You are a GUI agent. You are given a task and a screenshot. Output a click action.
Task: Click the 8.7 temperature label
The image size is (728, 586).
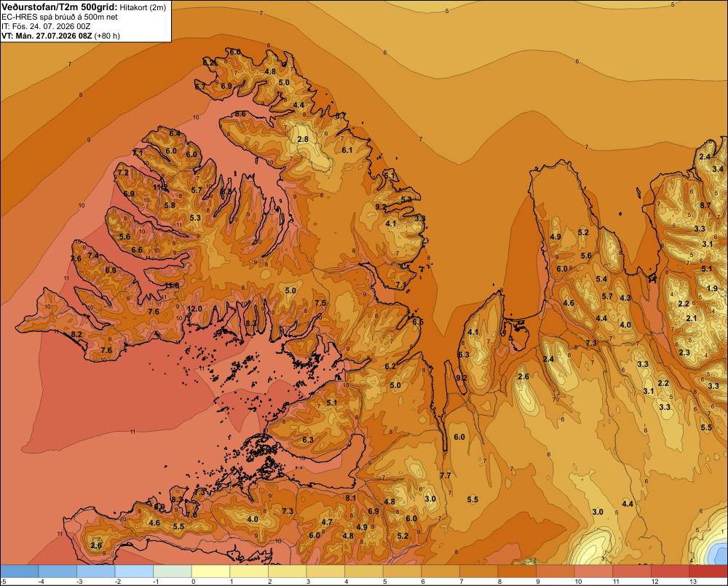705,205
